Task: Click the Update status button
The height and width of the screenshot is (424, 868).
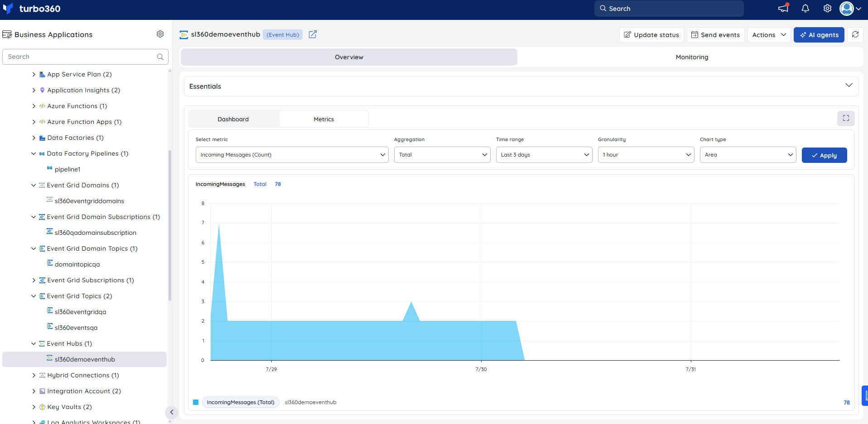Action: click(651, 35)
